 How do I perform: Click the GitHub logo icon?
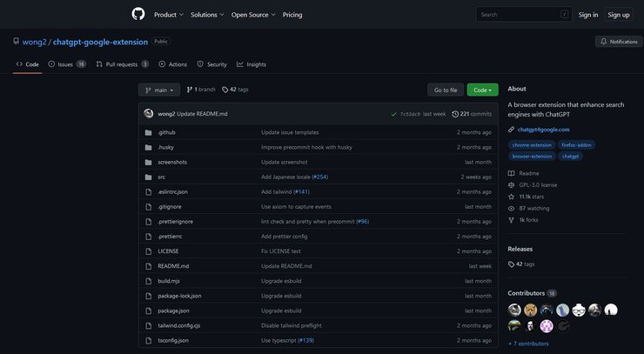[x=138, y=14]
